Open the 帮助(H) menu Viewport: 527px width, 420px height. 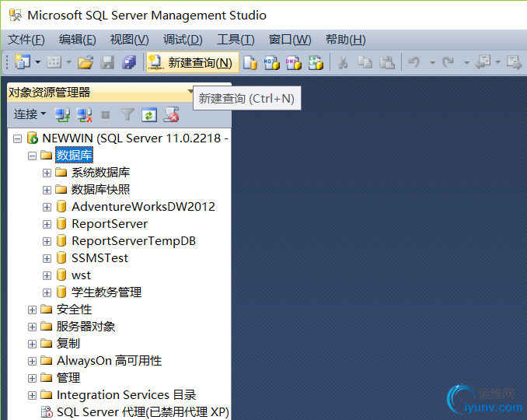point(346,40)
